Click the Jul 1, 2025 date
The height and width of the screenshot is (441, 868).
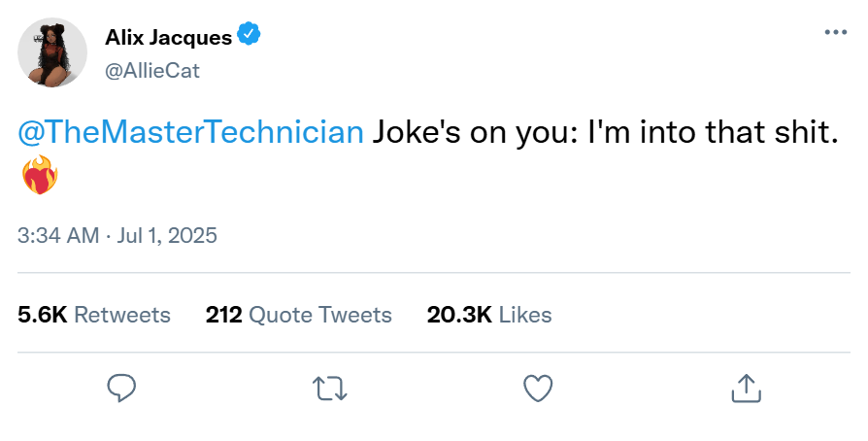point(168,235)
